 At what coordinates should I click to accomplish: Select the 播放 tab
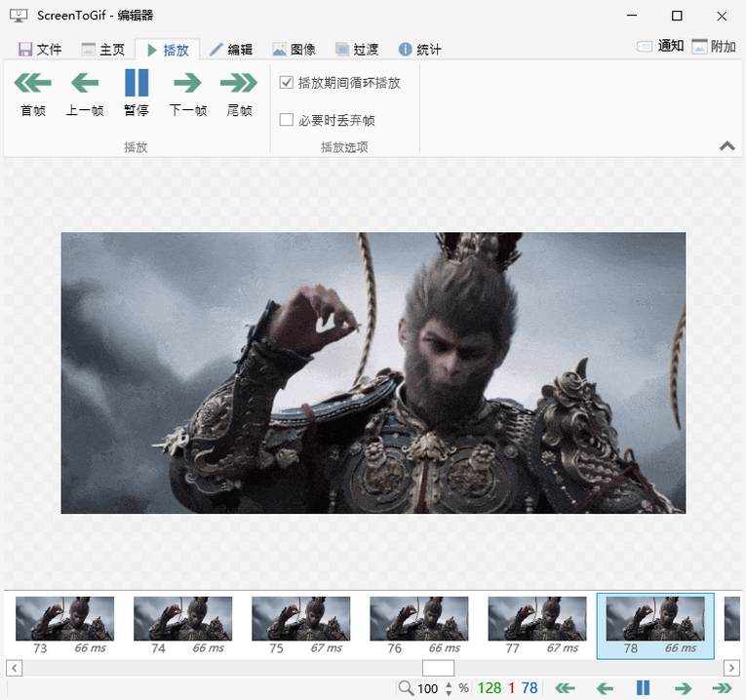pyautogui.click(x=168, y=50)
